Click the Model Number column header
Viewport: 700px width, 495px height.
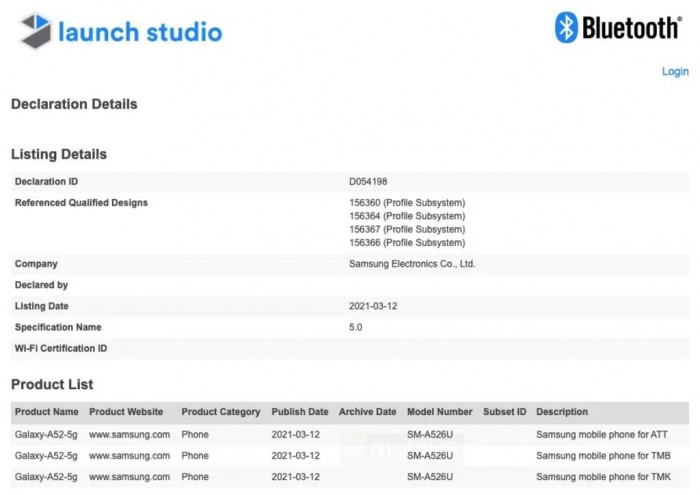point(440,412)
